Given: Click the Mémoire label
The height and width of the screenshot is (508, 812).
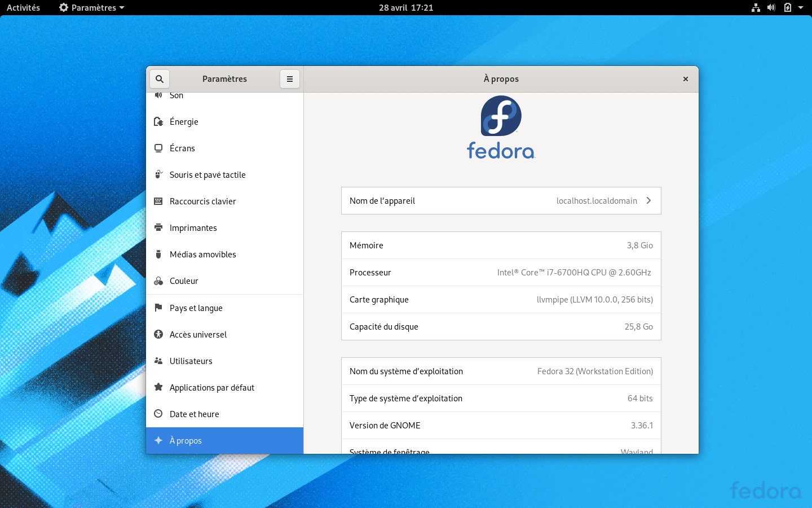Looking at the screenshot, I should (x=367, y=246).
